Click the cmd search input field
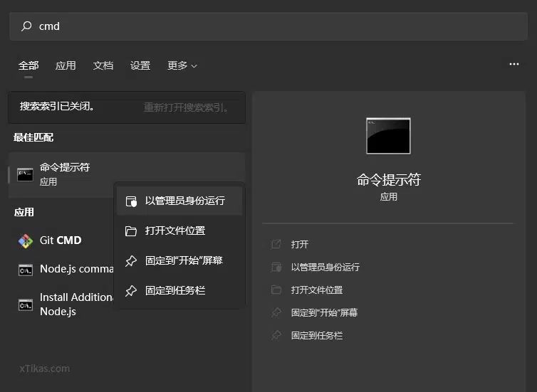Screen dimensions: 537x392 [x=268, y=26]
